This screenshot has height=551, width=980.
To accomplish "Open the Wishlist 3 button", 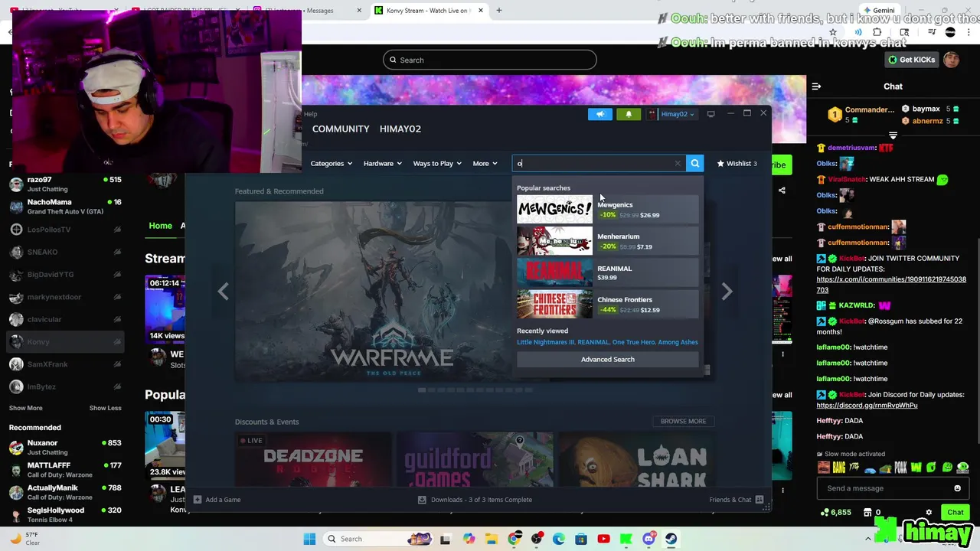I will point(737,163).
